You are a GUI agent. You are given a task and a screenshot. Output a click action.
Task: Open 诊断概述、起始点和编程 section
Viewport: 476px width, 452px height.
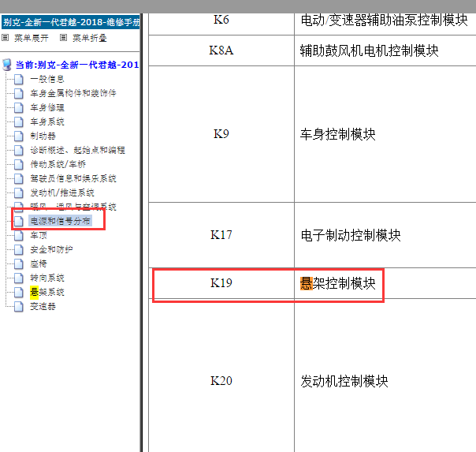point(78,150)
